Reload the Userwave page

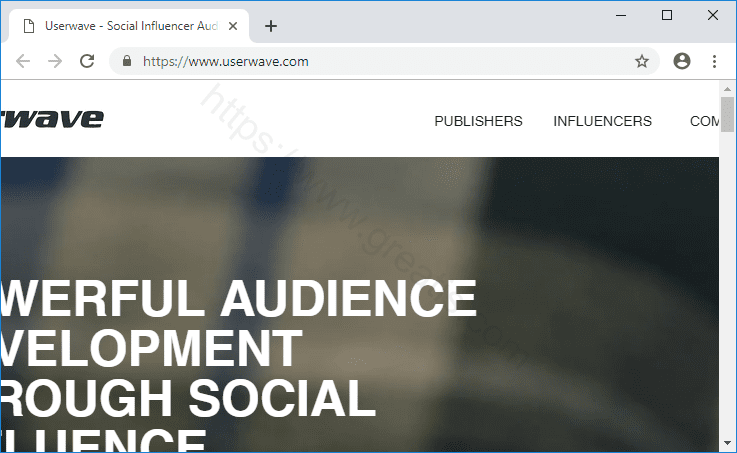click(x=87, y=61)
